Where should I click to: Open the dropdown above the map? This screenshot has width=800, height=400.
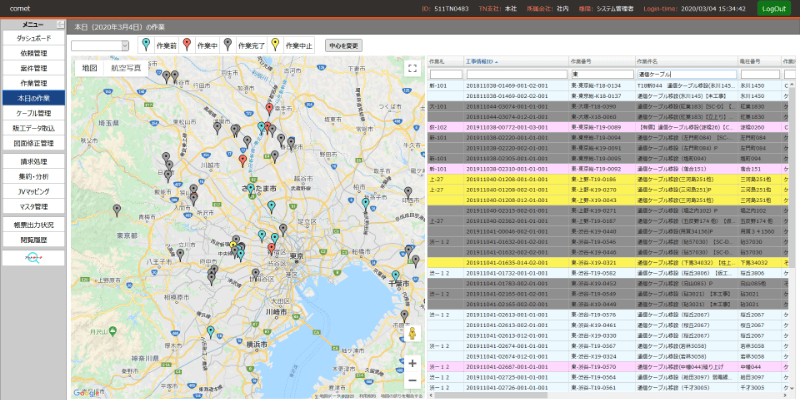click(x=100, y=46)
